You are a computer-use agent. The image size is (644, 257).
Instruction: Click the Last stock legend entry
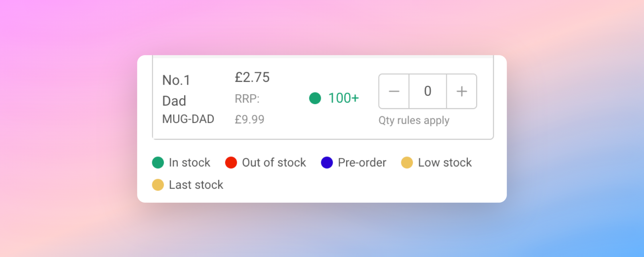(196, 185)
